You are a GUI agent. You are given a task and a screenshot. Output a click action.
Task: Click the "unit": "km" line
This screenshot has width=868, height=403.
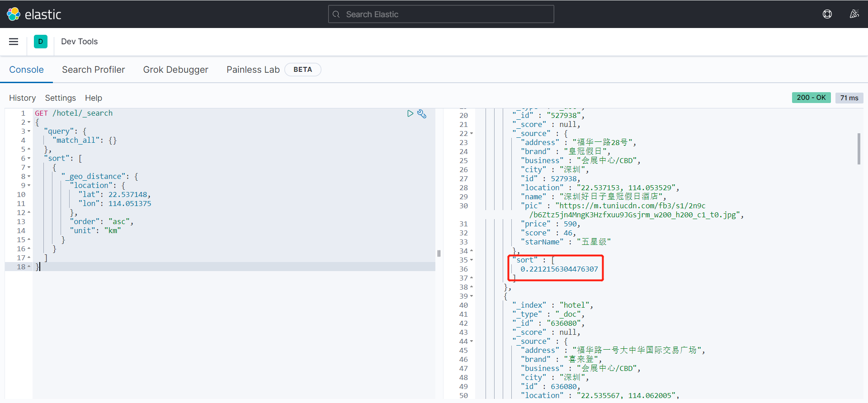click(x=95, y=231)
